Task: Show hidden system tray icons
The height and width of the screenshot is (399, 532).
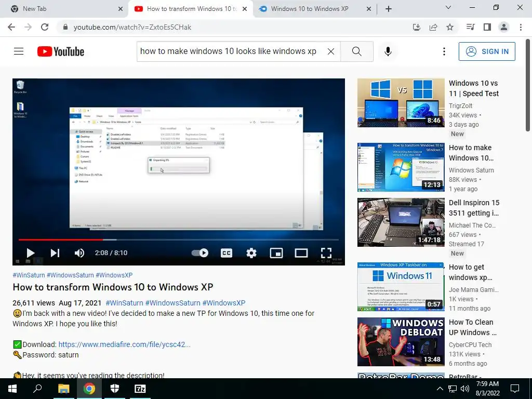Action: click(440, 389)
